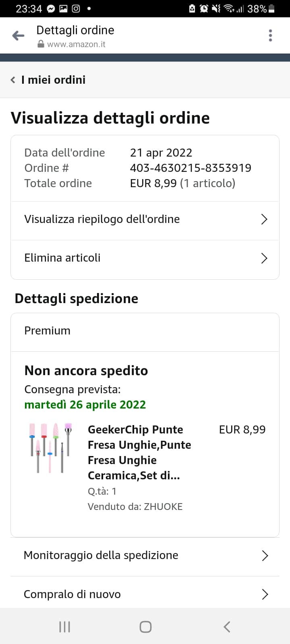Open GeekerChip Punte Fresa Unghie product link
Image resolution: width=290 pixels, height=644 pixels.
coord(139,452)
